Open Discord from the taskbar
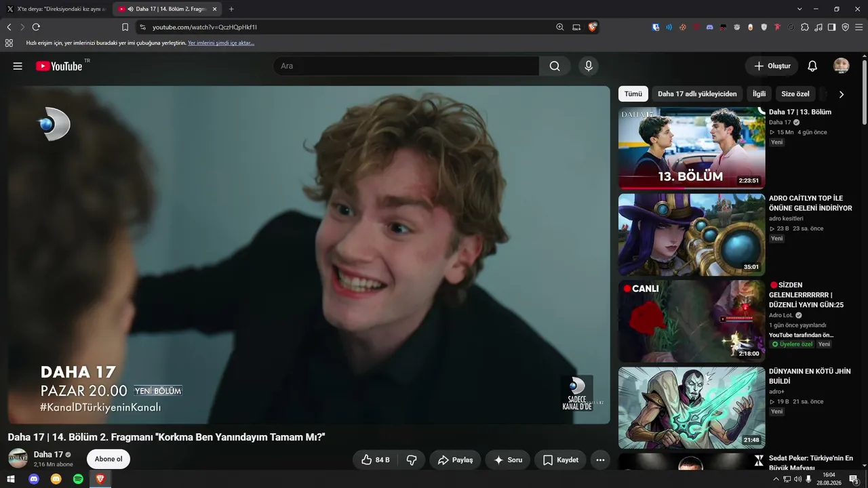Viewport: 868px width, 488px height. tap(34, 479)
